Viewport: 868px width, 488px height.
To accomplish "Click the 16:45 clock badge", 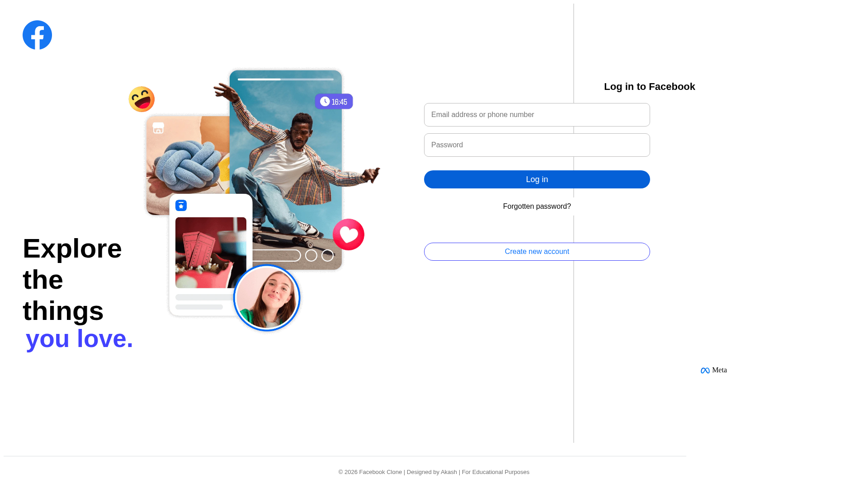I will [x=334, y=101].
